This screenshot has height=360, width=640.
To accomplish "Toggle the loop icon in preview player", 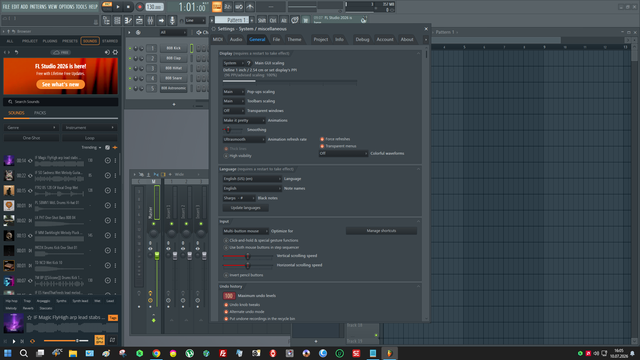I will (32, 341).
